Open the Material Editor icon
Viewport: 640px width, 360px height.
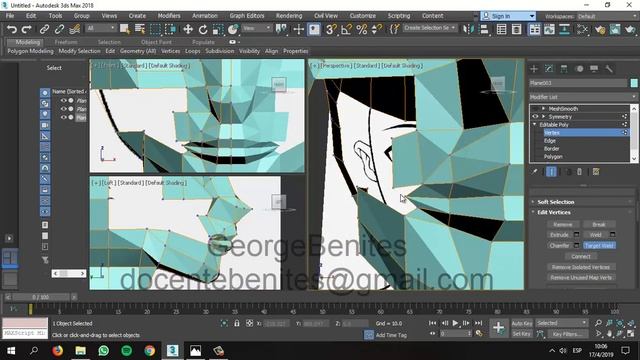click(x=583, y=29)
